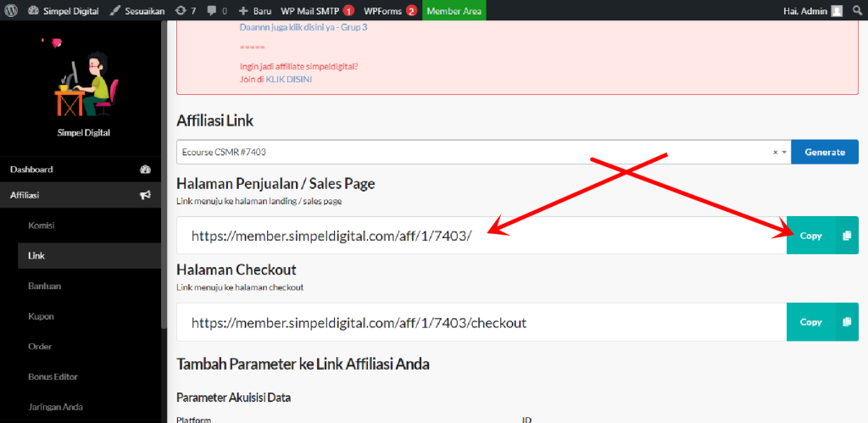Expand the product dropdown arrow

[x=784, y=153]
